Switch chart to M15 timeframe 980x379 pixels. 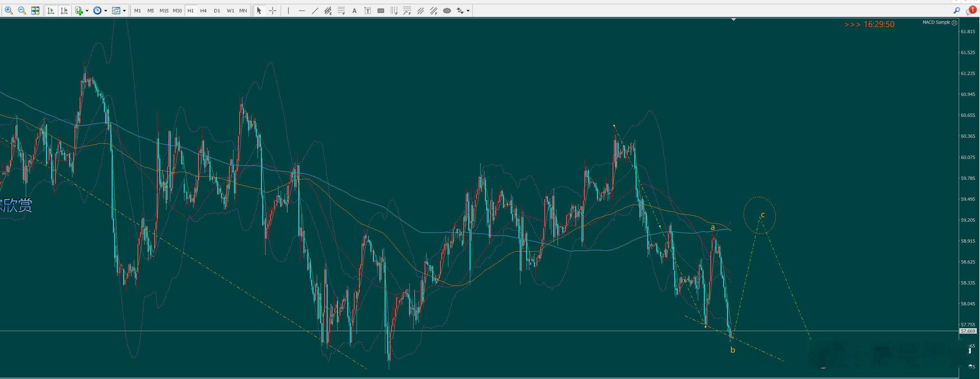point(163,11)
